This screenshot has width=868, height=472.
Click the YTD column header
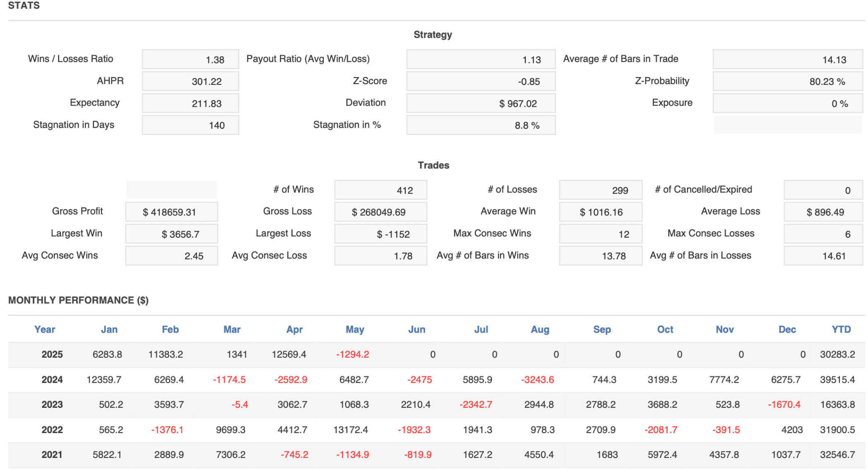(841, 330)
